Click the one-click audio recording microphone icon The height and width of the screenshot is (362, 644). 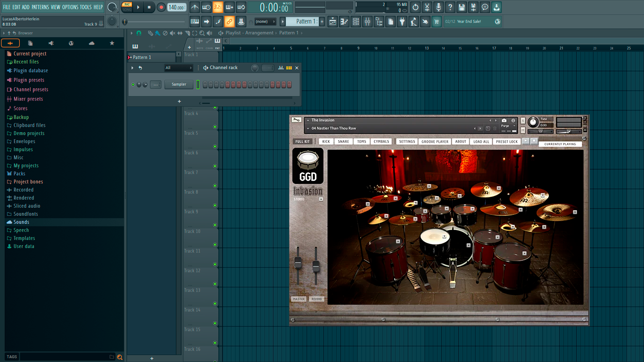pyautogui.click(x=438, y=7)
